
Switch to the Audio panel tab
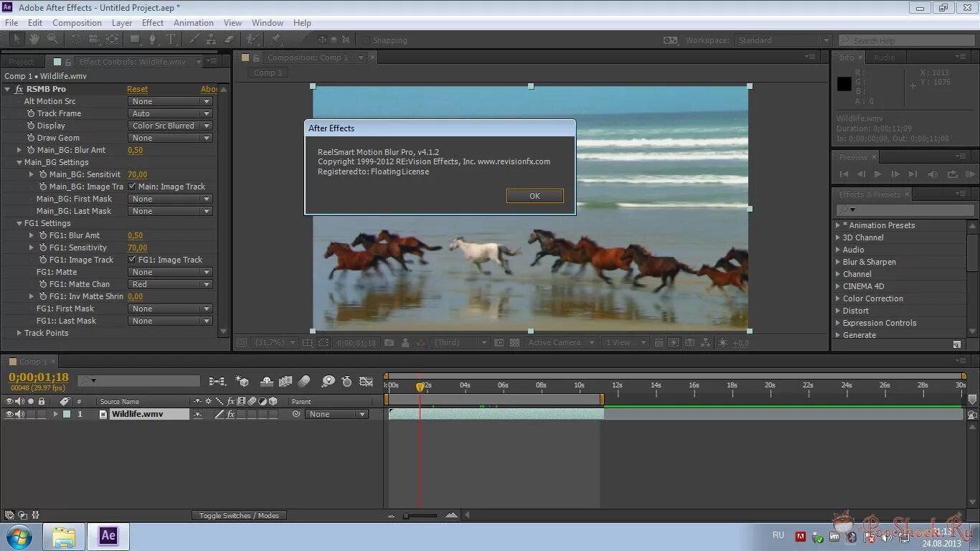[885, 57]
